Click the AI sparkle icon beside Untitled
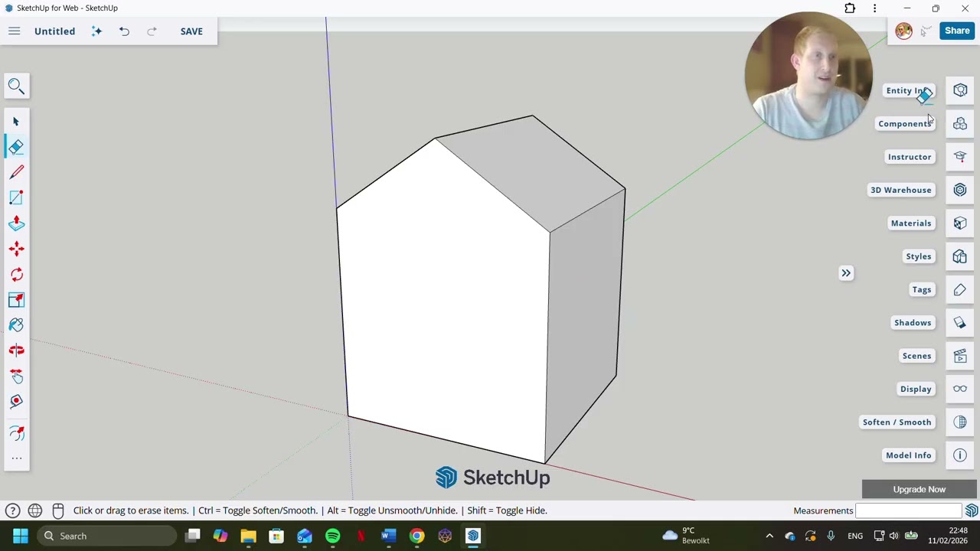 pos(96,31)
